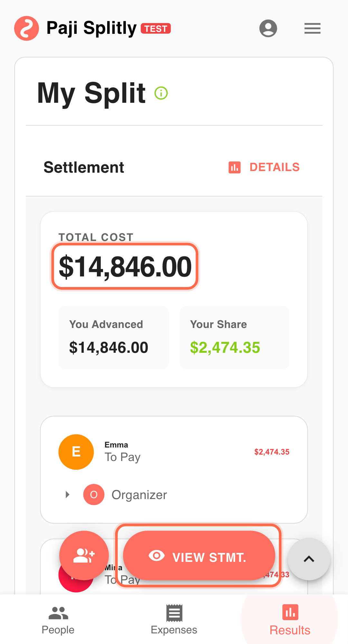Viewport: 348px width, 644px height.
Task: Expand Emma's Organizer details
Action: (x=139, y=495)
